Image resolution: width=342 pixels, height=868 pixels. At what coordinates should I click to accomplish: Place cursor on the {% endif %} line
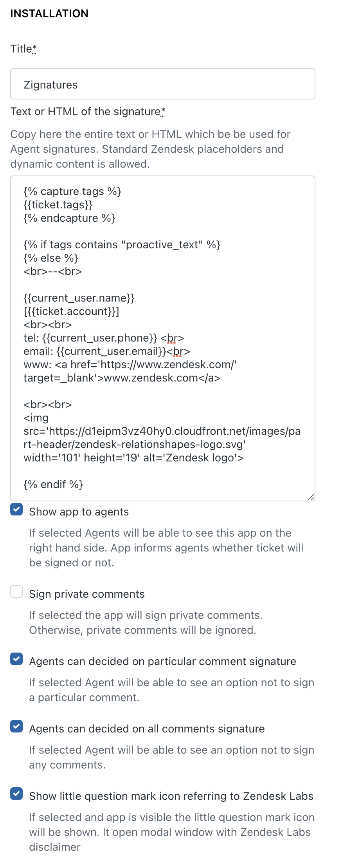click(x=53, y=485)
